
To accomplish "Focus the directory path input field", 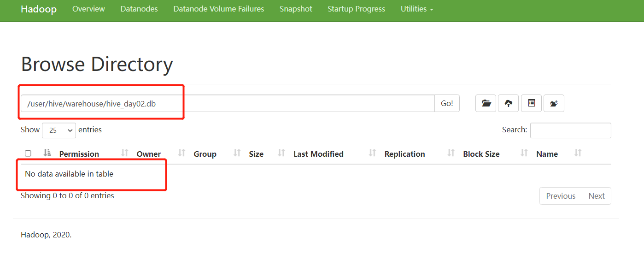I will (228, 103).
